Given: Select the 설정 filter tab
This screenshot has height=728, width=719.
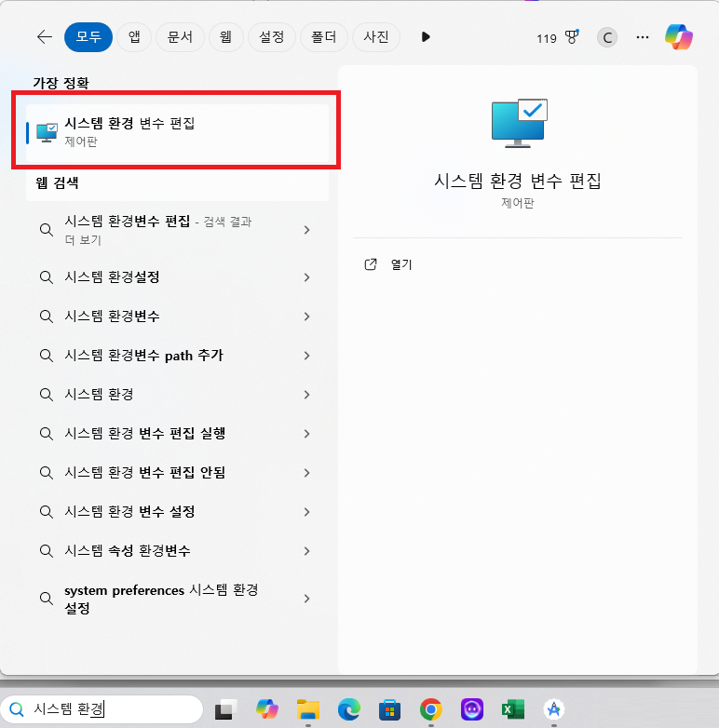Looking at the screenshot, I should coord(272,36).
